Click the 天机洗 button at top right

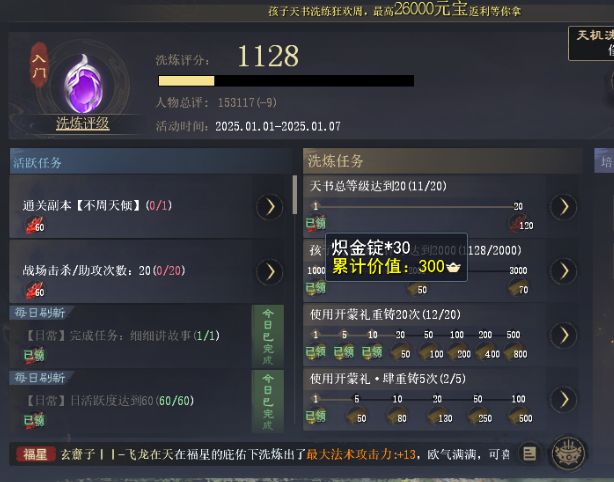click(x=591, y=43)
